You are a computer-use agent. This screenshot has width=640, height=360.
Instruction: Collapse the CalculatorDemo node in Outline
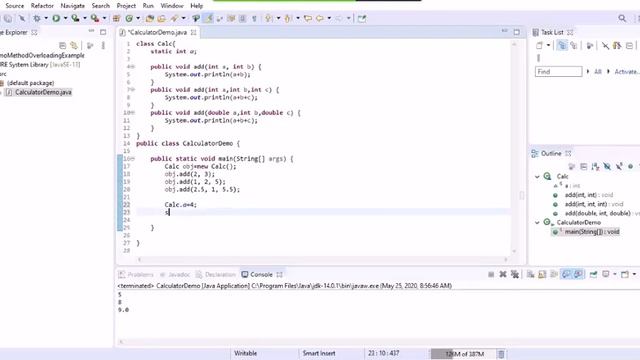(538, 223)
